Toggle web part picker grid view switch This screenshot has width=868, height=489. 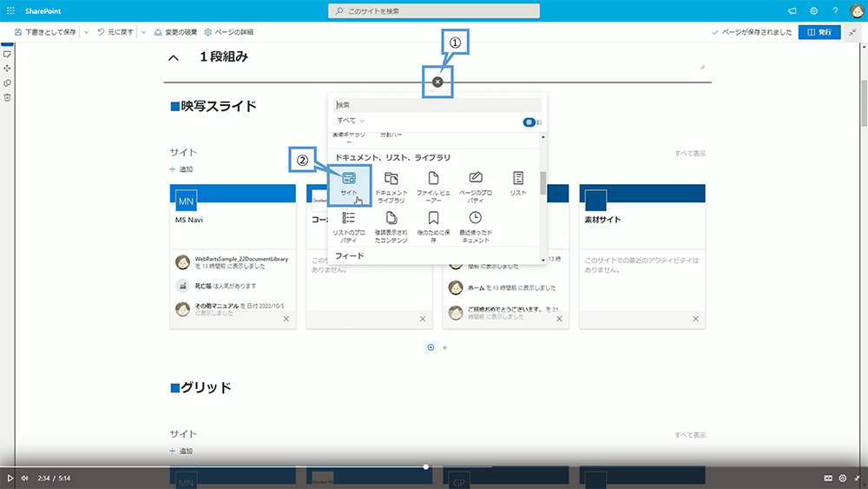click(x=529, y=122)
